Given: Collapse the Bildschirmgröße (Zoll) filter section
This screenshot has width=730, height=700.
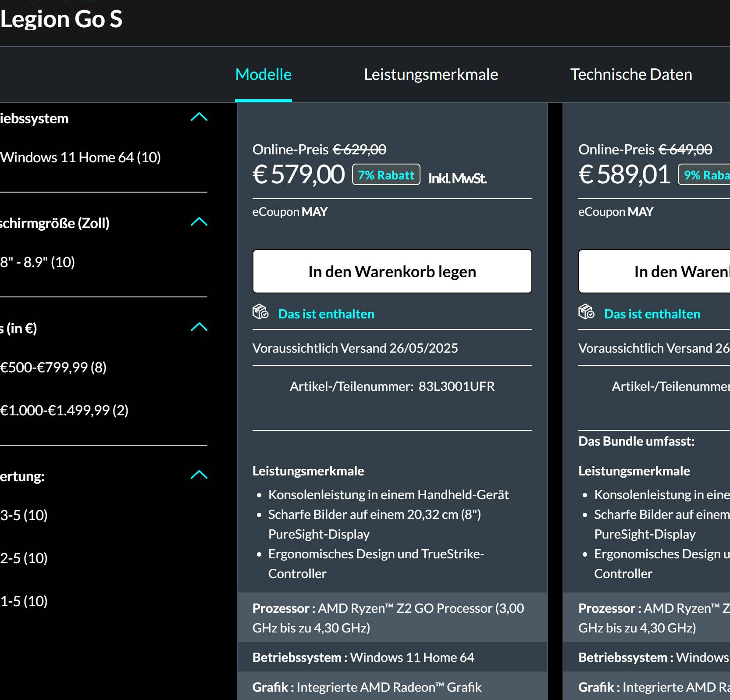Looking at the screenshot, I should coord(199,222).
